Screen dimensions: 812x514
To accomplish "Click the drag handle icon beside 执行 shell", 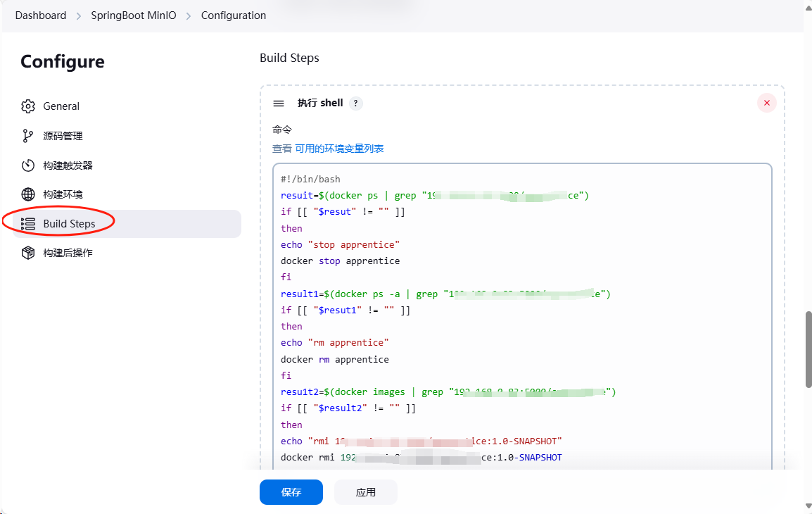I will (279, 104).
